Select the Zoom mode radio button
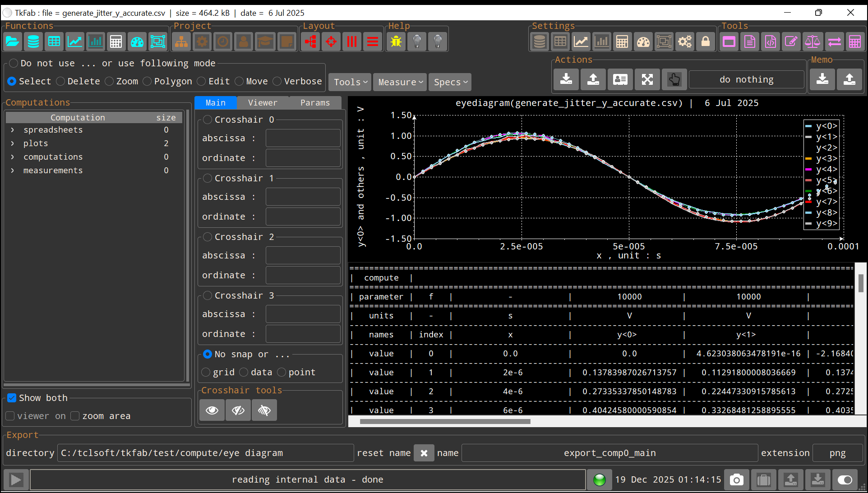868x493 pixels. pos(110,81)
